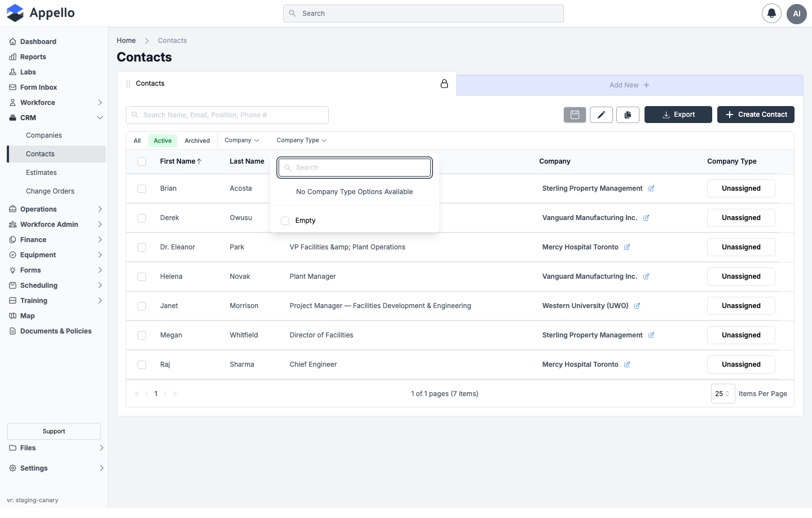Change the items per page dropdown
This screenshot has width=812, height=518.
[723, 394]
